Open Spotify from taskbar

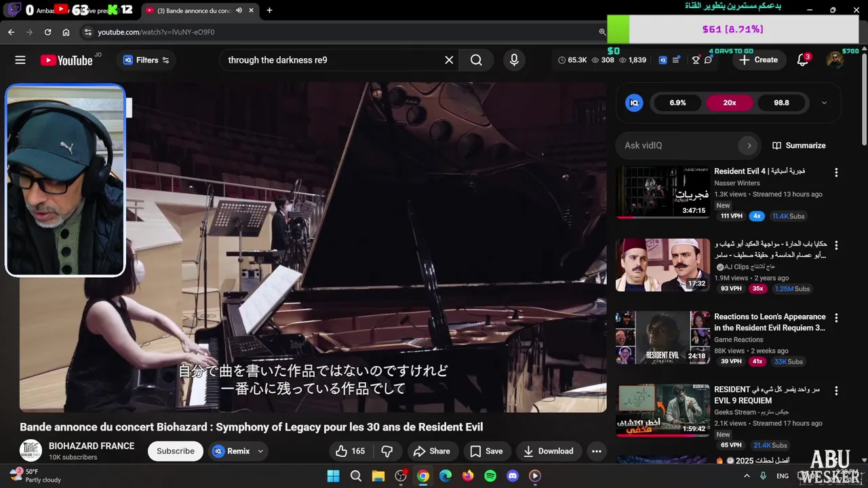(490, 476)
